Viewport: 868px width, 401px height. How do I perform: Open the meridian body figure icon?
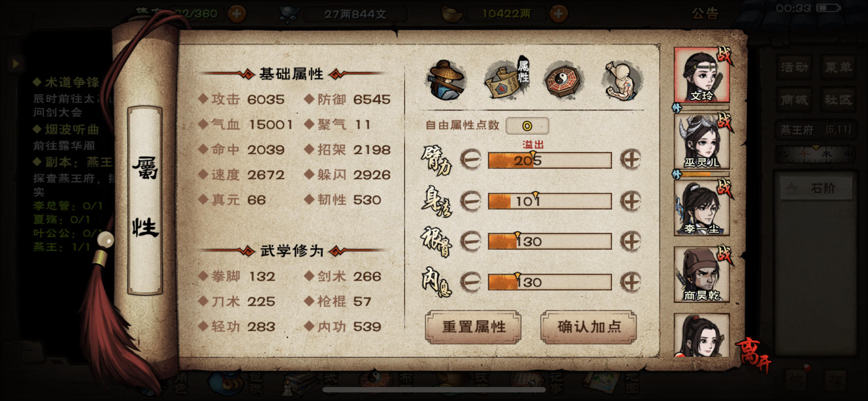(x=623, y=80)
